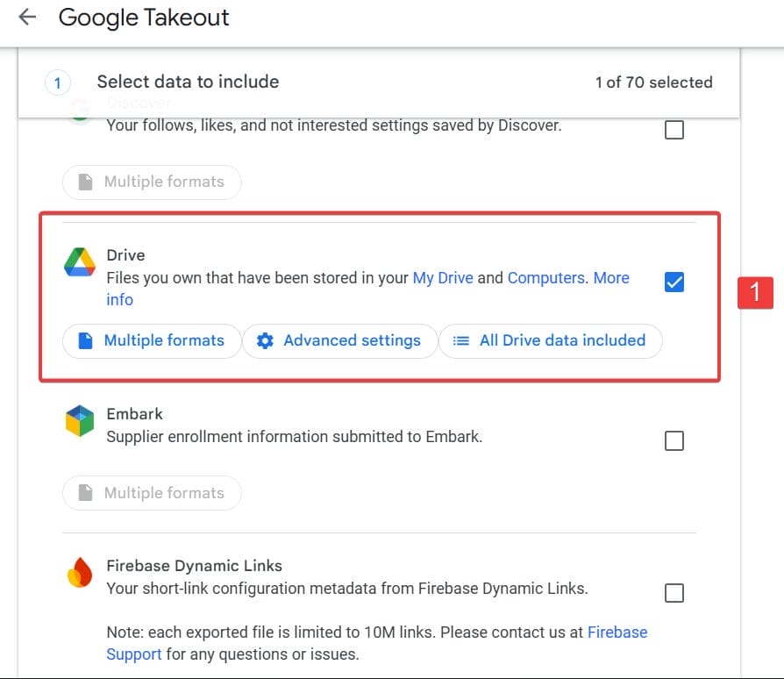
Task: Check the Firebase Dynamic Links checkbox
Action: [x=674, y=593]
